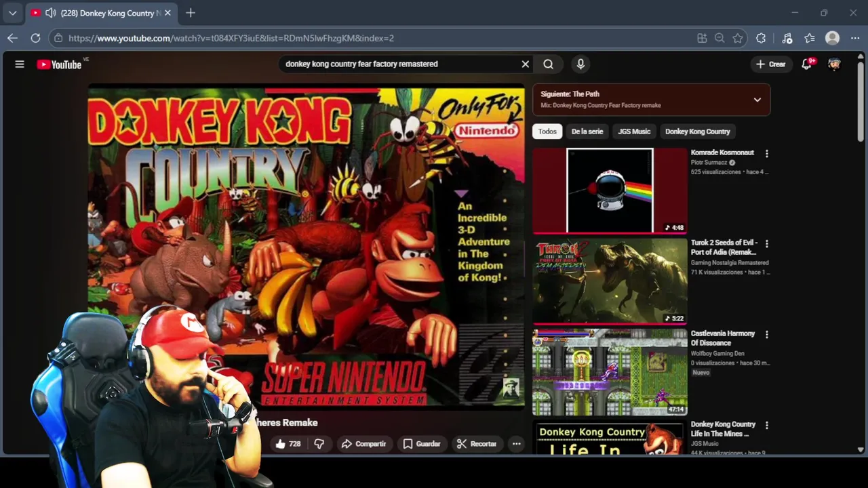Click 'Siguiente: The Path' text
This screenshot has width=868, height=488.
coord(570,94)
